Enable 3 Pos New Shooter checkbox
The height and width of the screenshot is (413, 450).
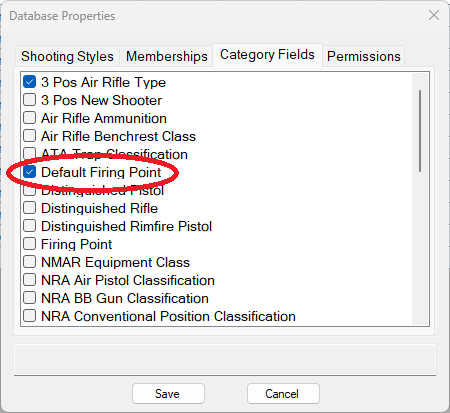(29, 100)
